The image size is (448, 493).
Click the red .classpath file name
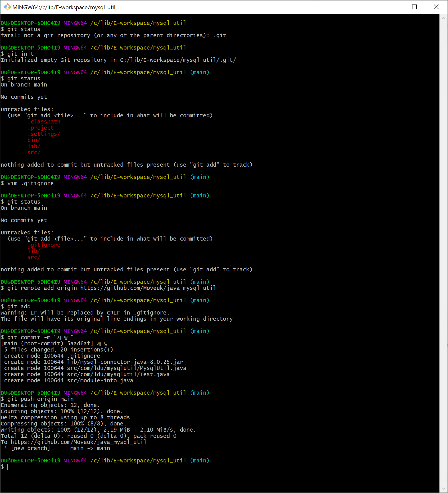tap(44, 122)
